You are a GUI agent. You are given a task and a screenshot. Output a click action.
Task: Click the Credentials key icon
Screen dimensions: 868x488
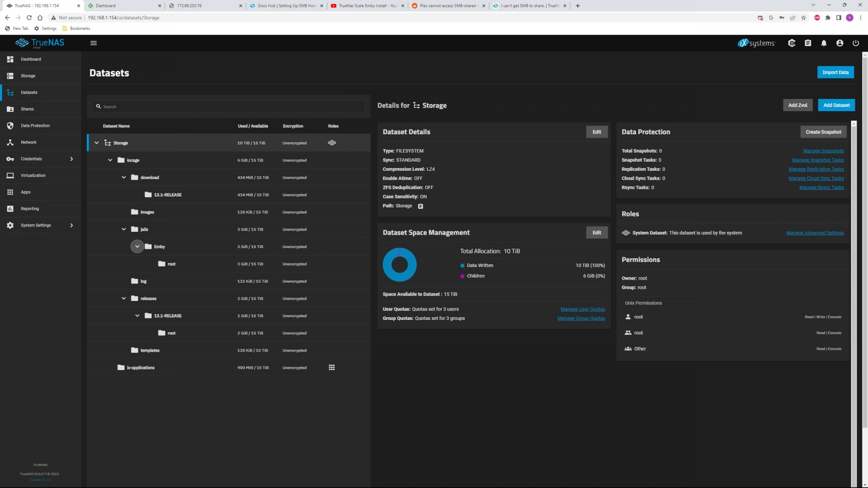pos(10,159)
